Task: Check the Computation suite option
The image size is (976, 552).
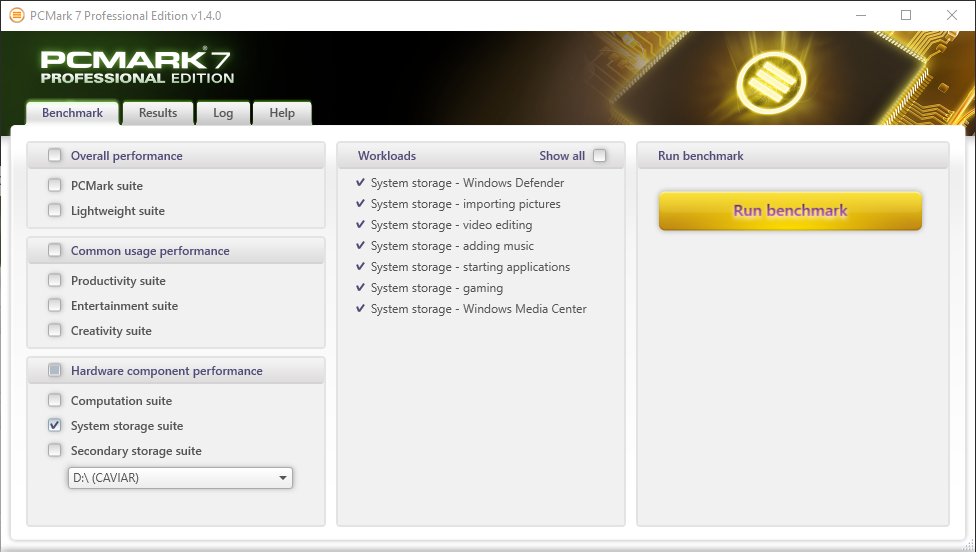Action: pyautogui.click(x=55, y=400)
